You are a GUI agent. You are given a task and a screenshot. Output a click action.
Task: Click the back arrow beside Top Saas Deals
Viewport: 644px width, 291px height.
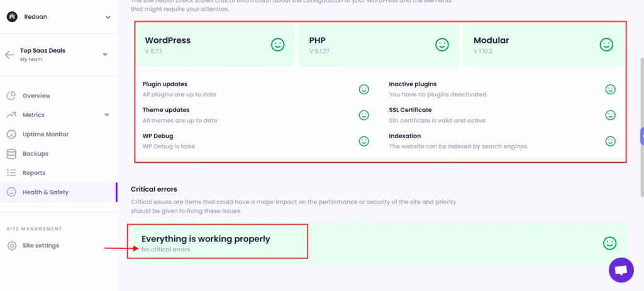9,55
